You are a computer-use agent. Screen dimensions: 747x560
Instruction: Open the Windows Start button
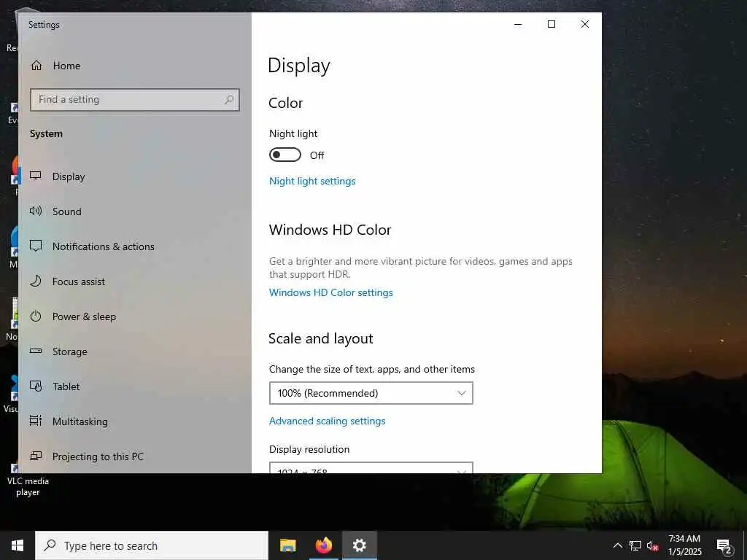[18, 545]
